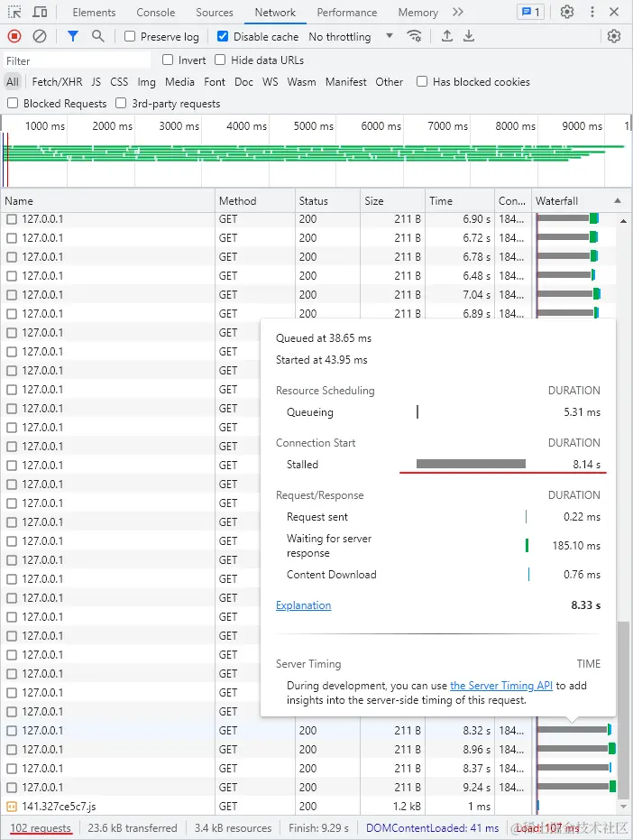Filter requests by Manifest
This screenshot has width=633, height=840.
[346, 82]
